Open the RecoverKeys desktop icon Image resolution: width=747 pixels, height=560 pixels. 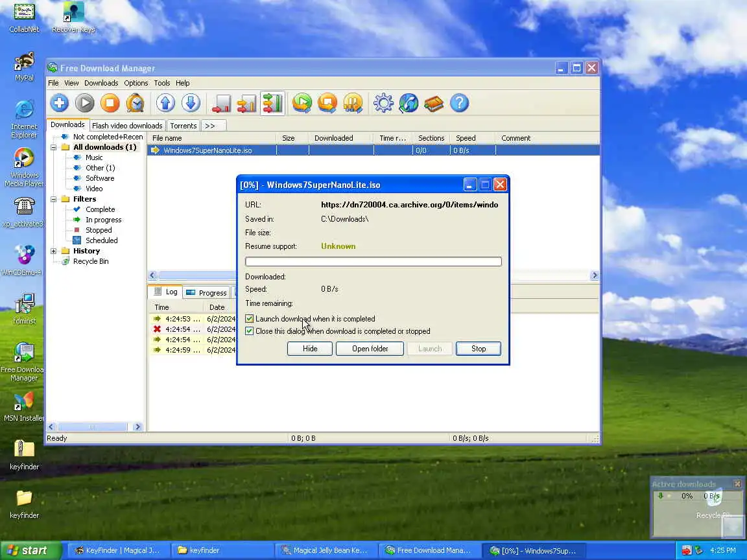[73, 18]
